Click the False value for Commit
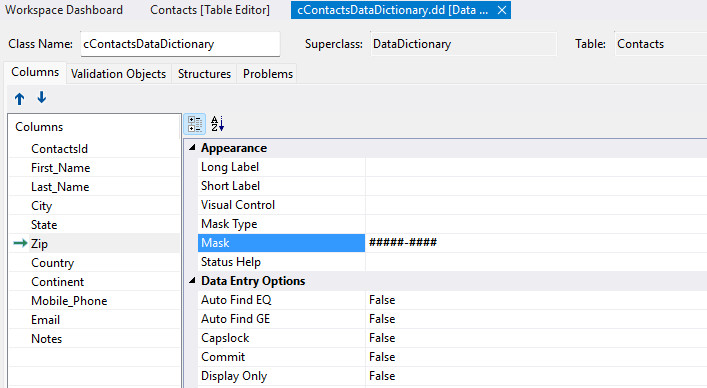 (x=536, y=356)
